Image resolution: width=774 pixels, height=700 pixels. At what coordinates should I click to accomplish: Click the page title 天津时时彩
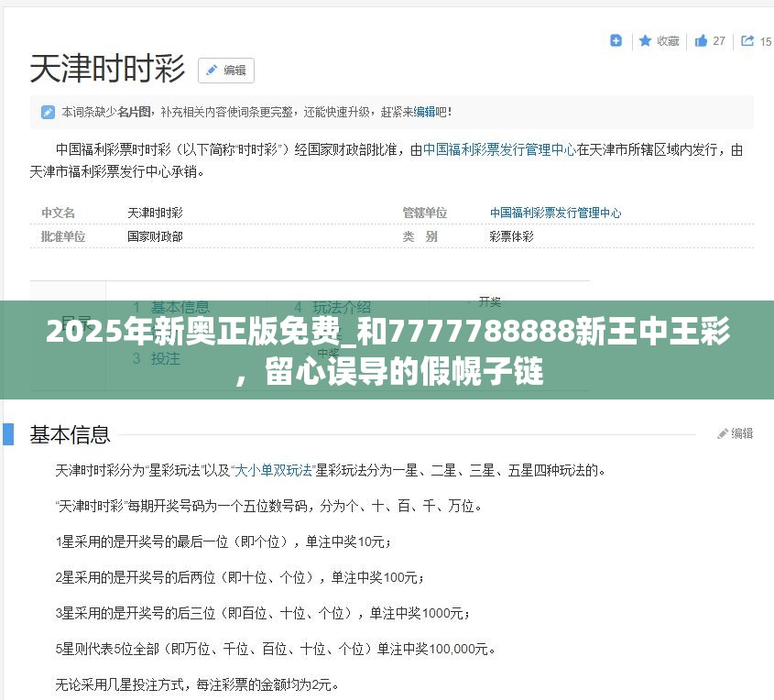point(107,69)
